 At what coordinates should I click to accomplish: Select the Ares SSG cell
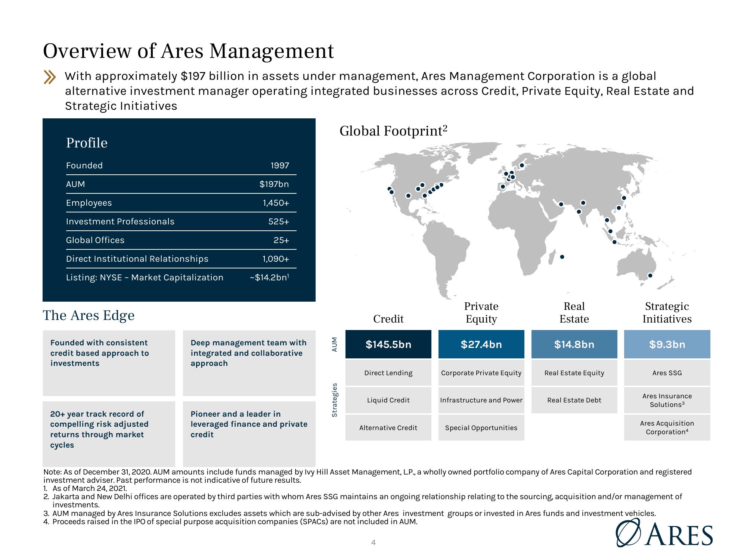pos(667,373)
